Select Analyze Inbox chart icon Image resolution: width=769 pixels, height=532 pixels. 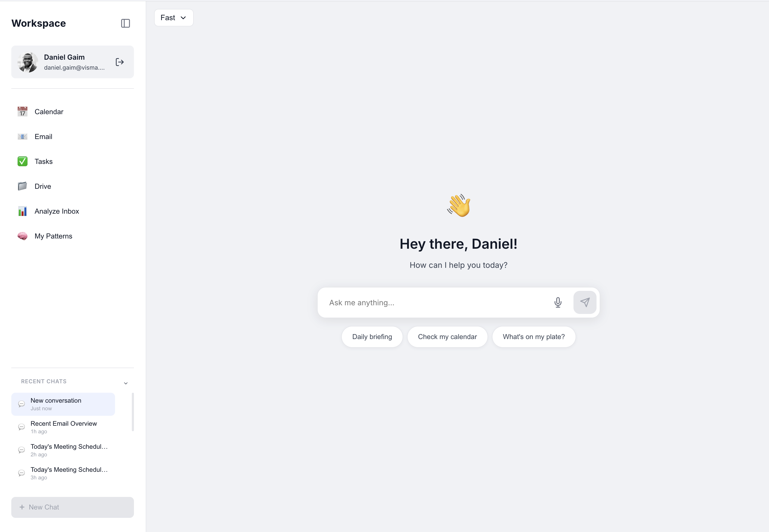click(x=22, y=211)
